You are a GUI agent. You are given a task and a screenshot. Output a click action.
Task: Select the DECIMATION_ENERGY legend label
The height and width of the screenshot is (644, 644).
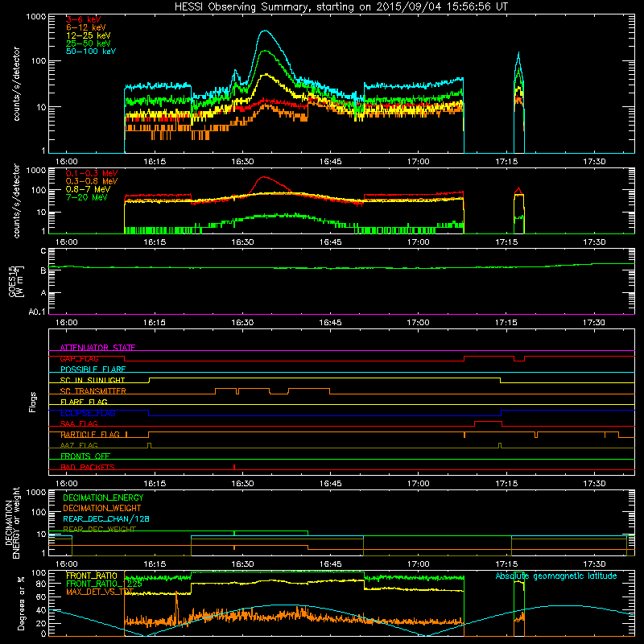click(103, 497)
